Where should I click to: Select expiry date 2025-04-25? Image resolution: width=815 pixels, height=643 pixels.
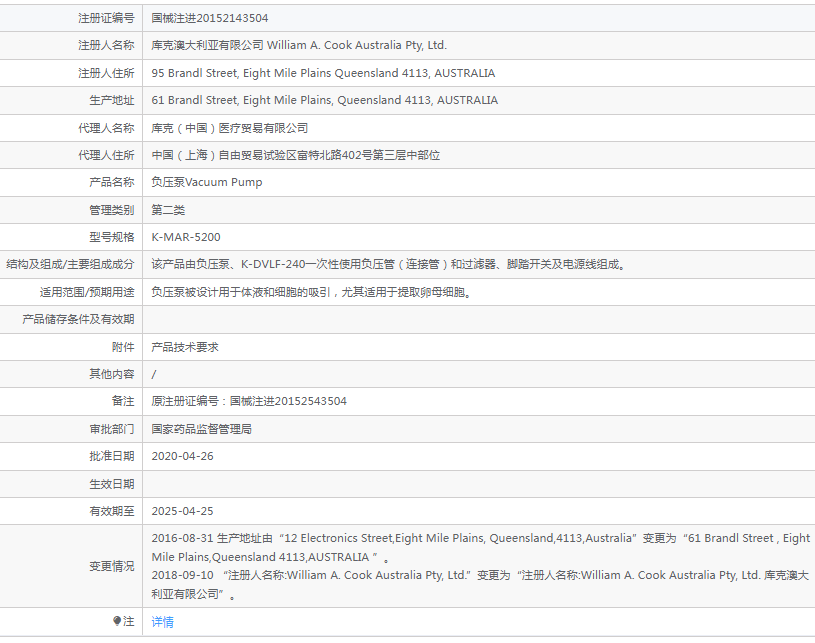click(x=182, y=511)
